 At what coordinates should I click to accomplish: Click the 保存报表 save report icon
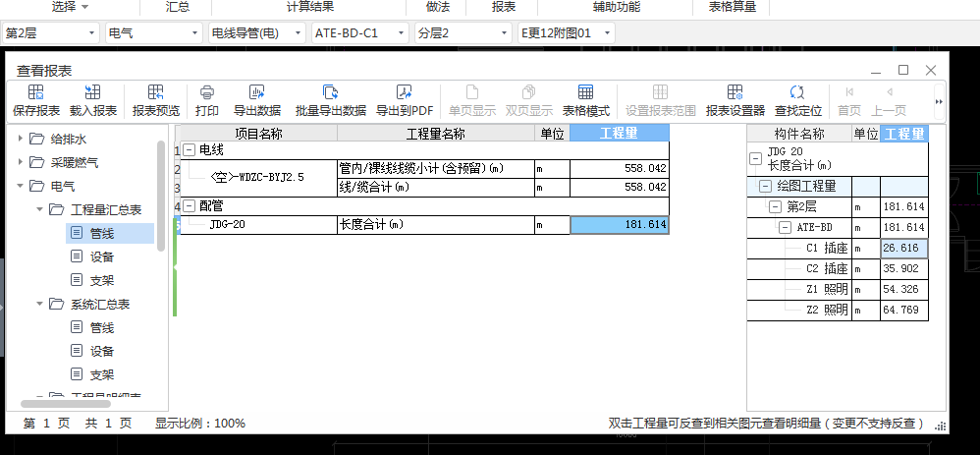coord(36,92)
